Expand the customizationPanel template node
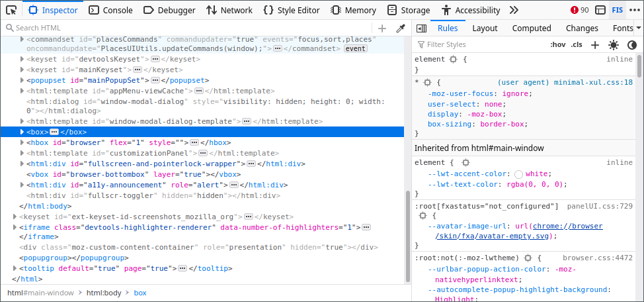644x302 pixels. [22, 153]
